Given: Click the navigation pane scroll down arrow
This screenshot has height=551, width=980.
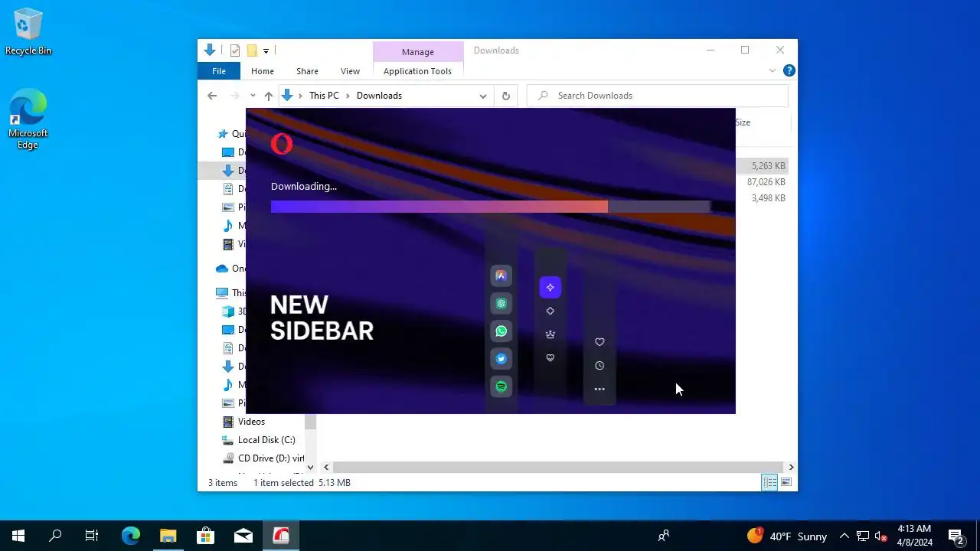Looking at the screenshot, I should coord(310,467).
